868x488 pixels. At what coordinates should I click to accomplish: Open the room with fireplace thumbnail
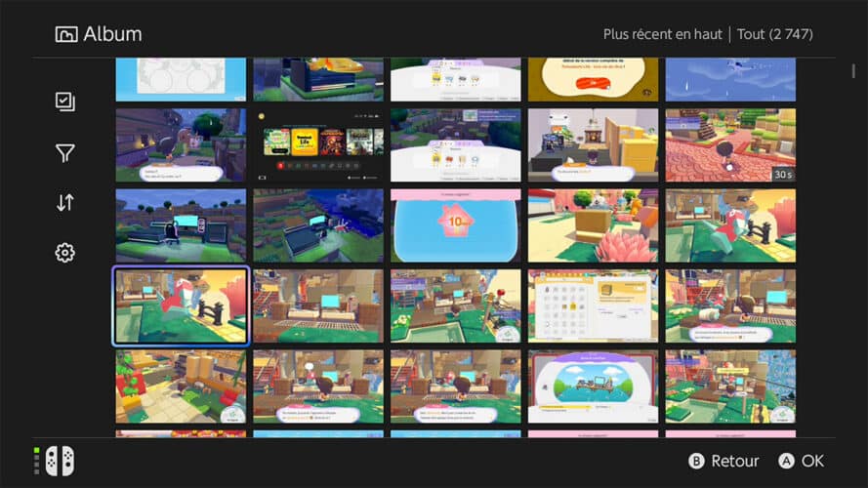(593, 145)
